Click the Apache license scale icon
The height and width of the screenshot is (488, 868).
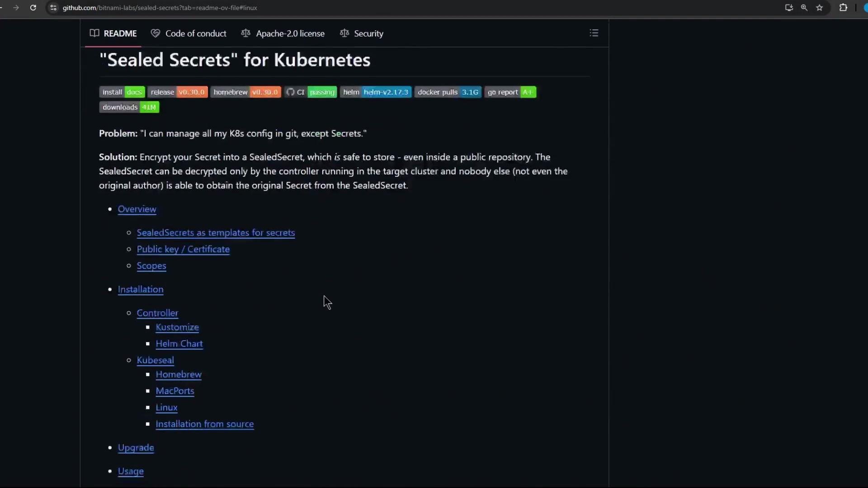coord(245,33)
